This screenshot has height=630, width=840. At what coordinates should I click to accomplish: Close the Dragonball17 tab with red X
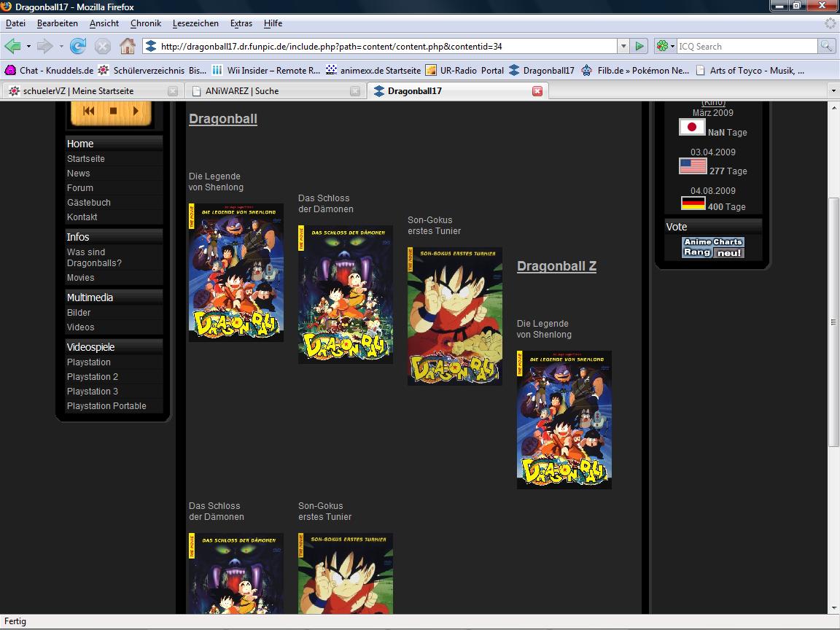[x=537, y=91]
